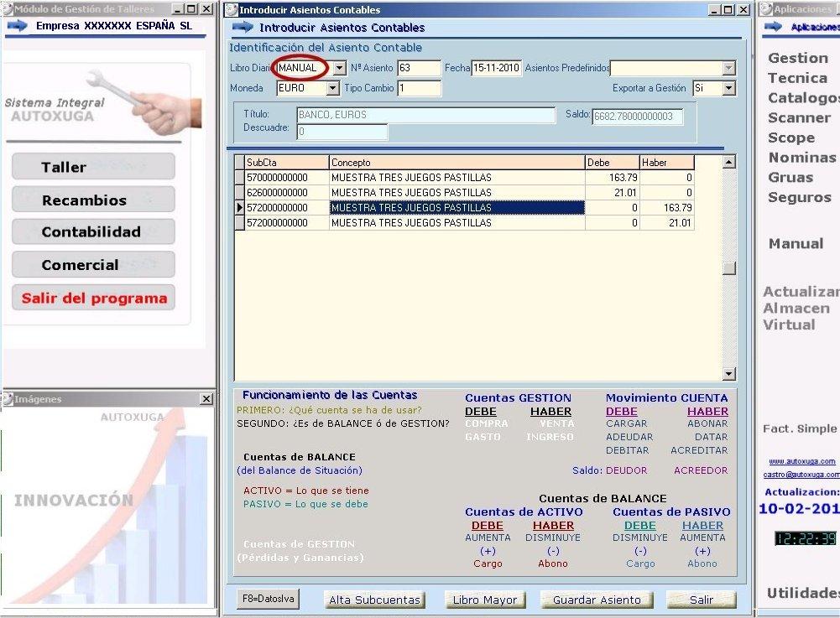Screen dimensions: 840x618
Task: Select Recambios in the main menu
Action: tap(93, 200)
